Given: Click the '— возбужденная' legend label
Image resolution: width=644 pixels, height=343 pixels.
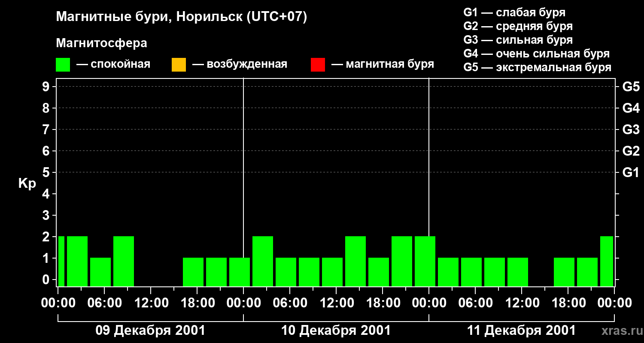Looking at the screenshot, I should click(240, 64).
